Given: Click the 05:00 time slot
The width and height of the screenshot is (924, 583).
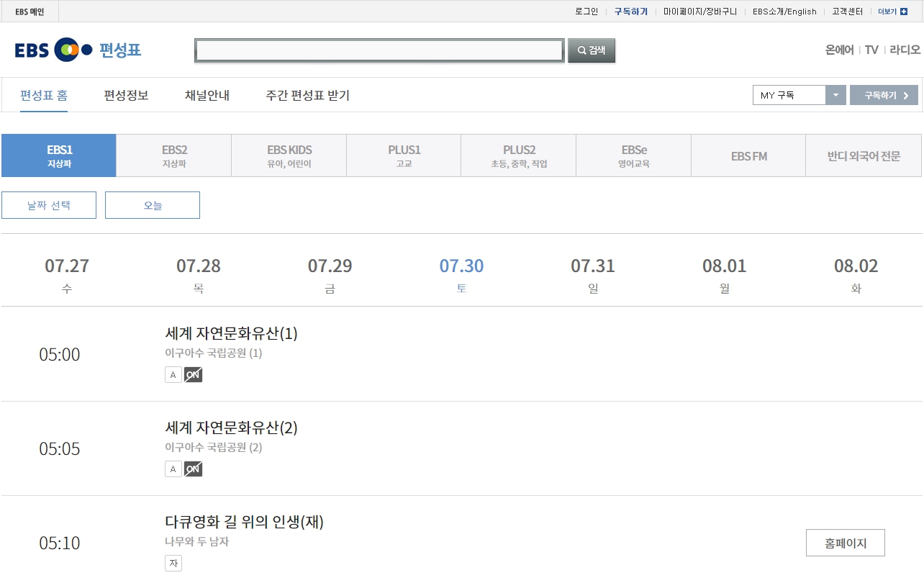Looking at the screenshot, I should pyautogui.click(x=60, y=355).
